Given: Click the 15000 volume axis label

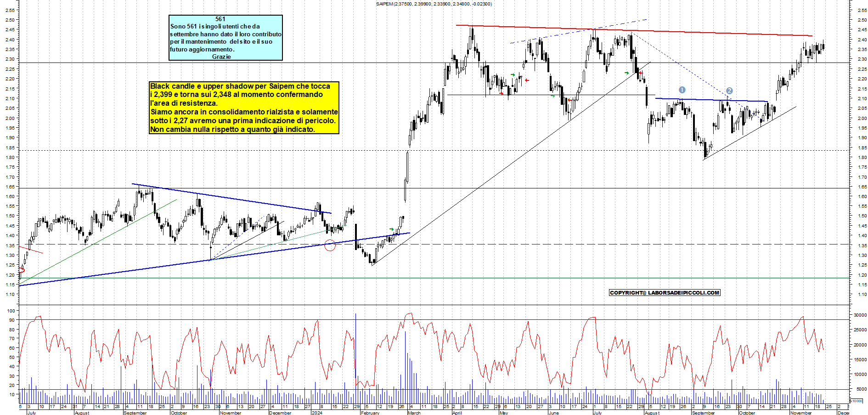Looking at the screenshot, I should point(860,360).
